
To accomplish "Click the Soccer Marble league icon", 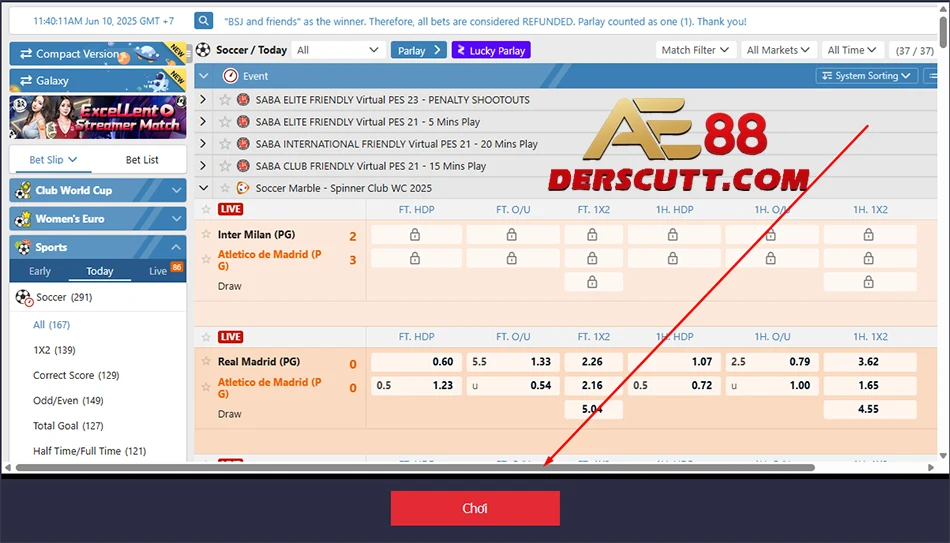I will [x=243, y=188].
